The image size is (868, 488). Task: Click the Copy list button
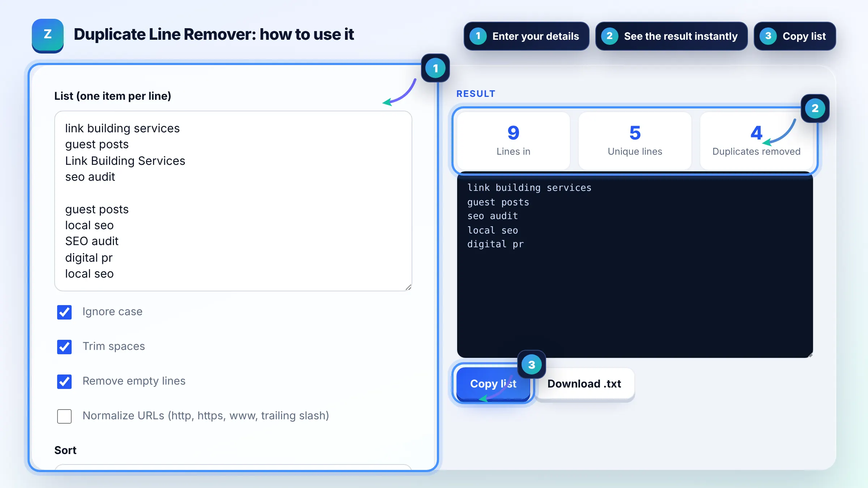[493, 384]
